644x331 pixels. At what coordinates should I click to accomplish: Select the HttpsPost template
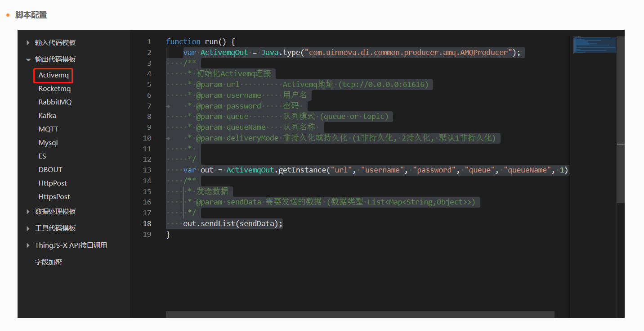pos(54,197)
